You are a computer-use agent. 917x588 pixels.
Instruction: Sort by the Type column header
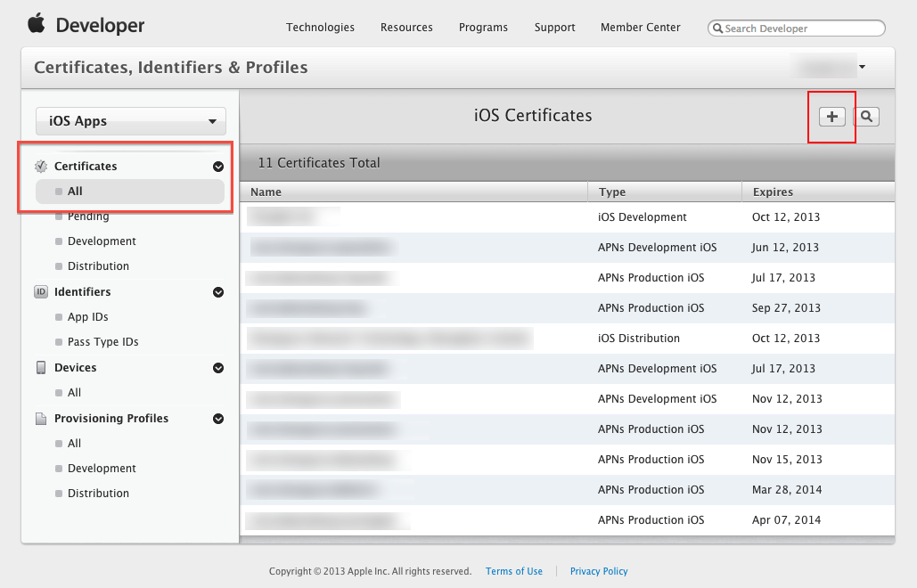pyautogui.click(x=665, y=192)
